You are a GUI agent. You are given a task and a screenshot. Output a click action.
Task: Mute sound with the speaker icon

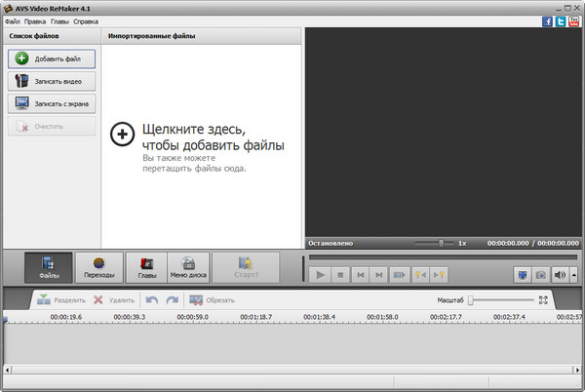click(560, 276)
